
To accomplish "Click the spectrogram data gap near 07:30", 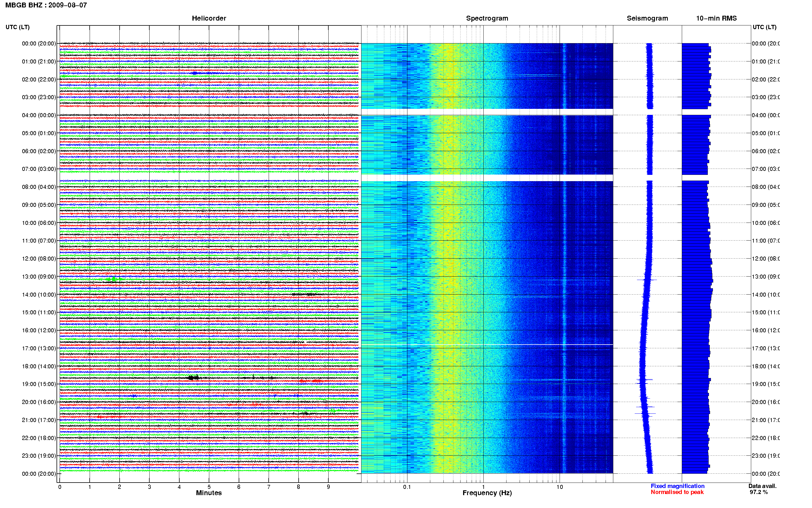I will click(x=487, y=178).
